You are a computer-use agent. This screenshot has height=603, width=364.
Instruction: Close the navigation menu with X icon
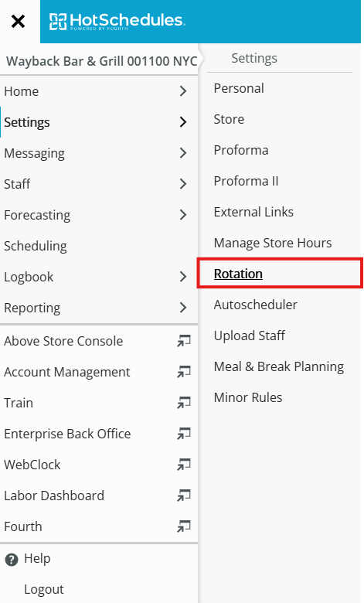(18, 22)
